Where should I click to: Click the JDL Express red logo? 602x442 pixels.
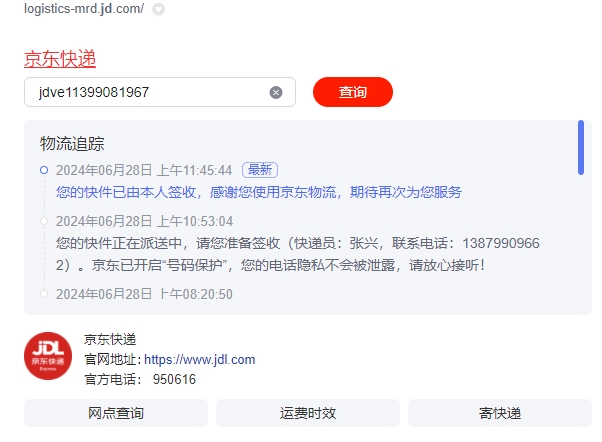[48, 356]
